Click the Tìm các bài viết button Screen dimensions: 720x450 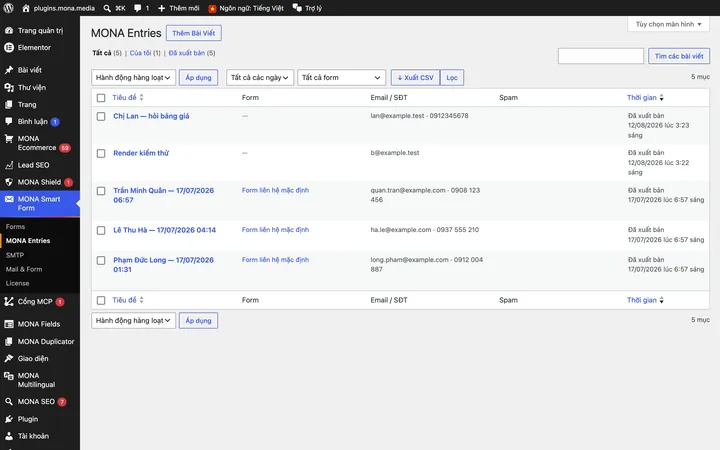coord(679,56)
